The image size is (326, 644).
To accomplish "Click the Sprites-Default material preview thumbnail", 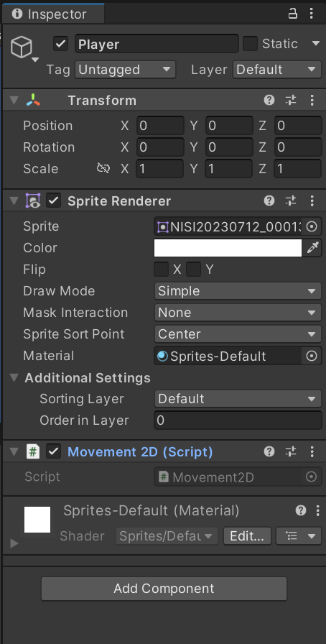I will 37,520.
